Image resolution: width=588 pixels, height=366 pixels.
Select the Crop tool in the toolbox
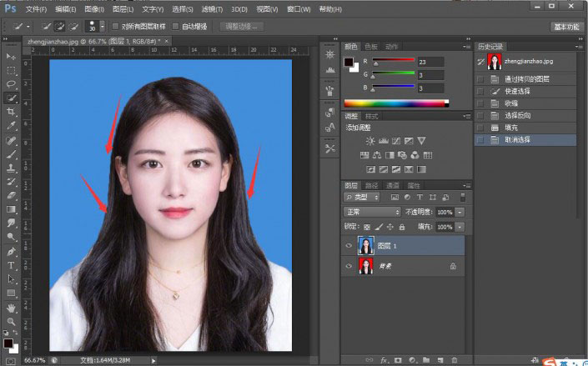click(12, 112)
